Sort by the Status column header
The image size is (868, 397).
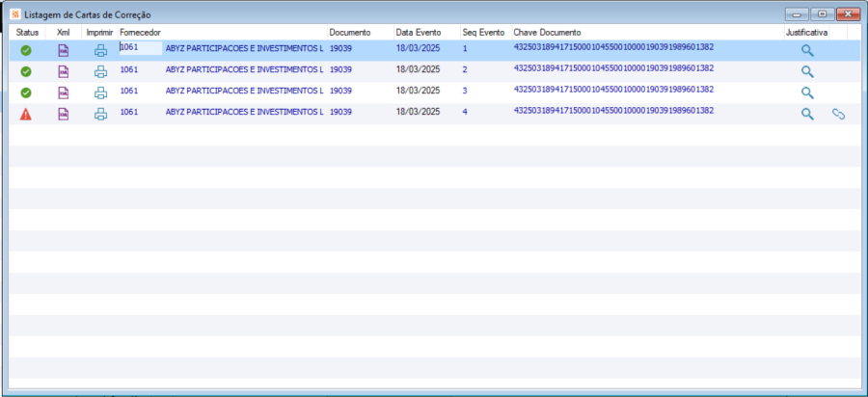click(27, 33)
